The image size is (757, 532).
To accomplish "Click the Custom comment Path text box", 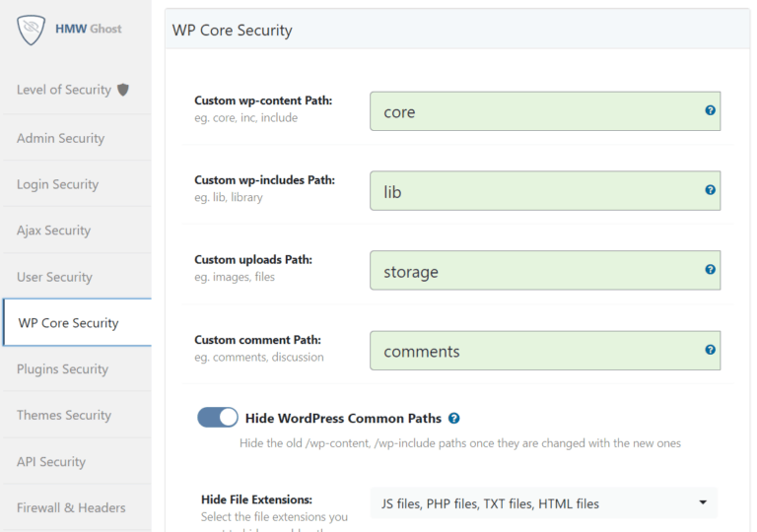I will point(532,351).
